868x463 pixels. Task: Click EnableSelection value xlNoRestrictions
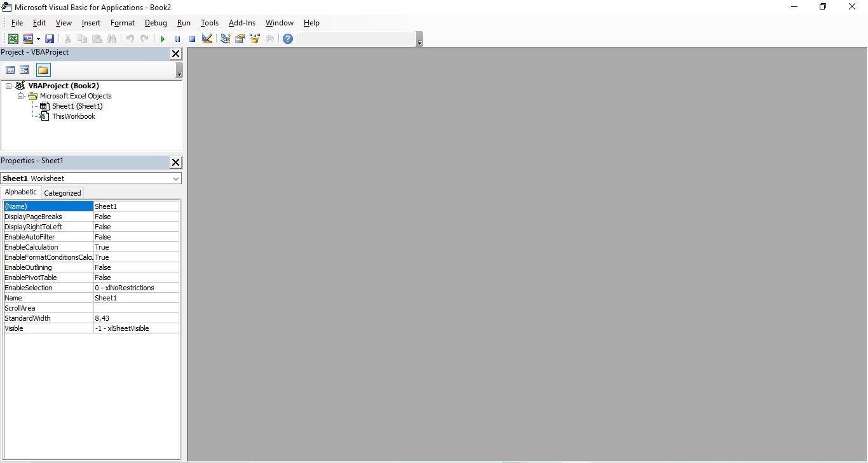click(136, 288)
